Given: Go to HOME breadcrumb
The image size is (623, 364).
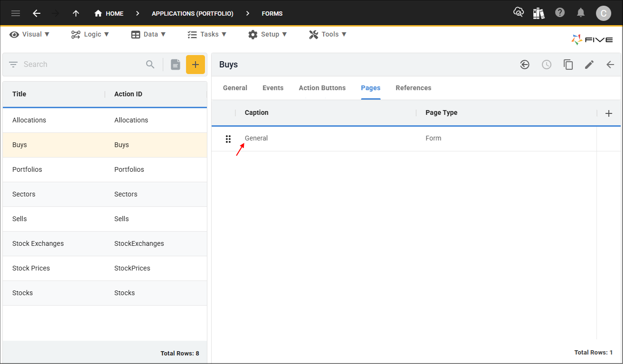Looking at the screenshot, I should [x=109, y=13].
